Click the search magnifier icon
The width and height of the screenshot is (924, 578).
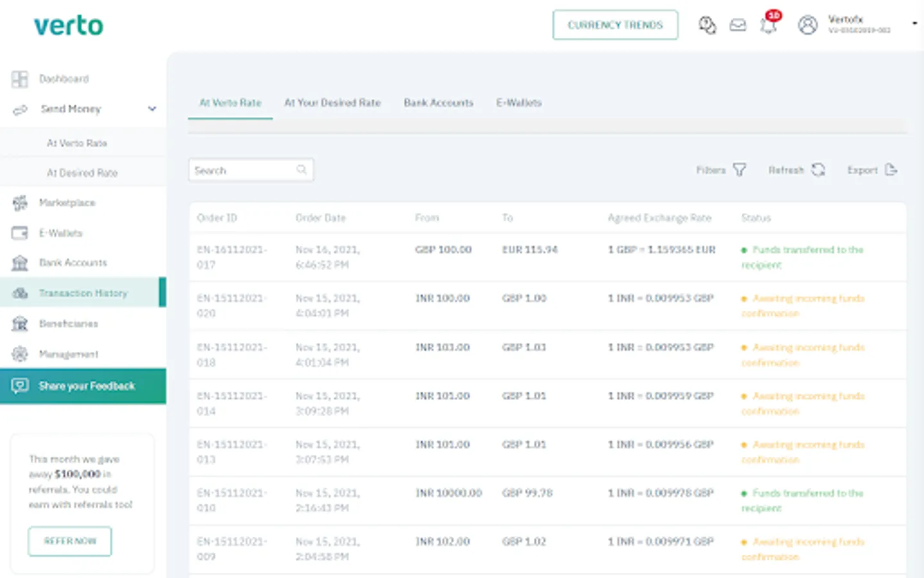pyautogui.click(x=302, y=170)
